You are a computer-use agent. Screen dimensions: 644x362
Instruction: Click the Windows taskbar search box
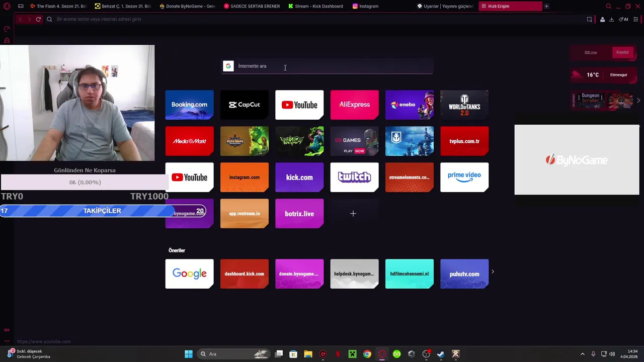click(234, 354)
